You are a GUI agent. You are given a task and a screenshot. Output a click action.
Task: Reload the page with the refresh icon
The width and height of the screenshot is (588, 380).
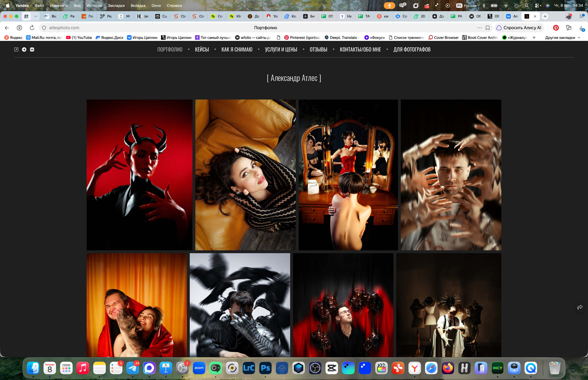32,28
